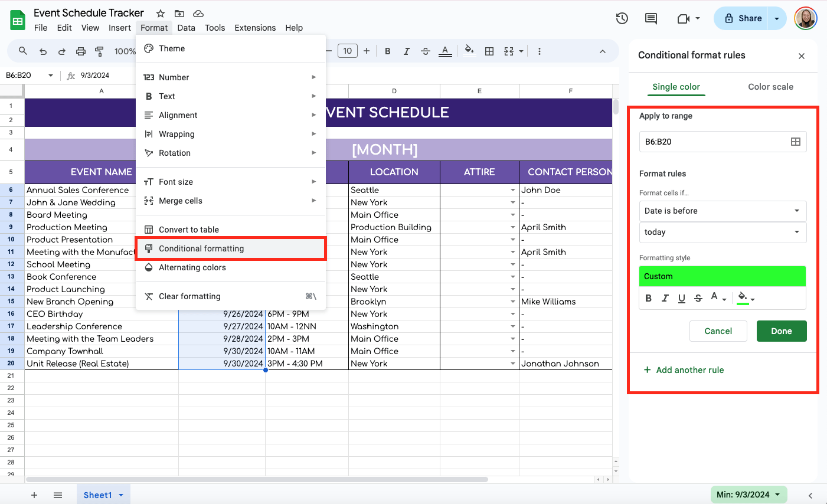Click the Done button

(782, 331)
